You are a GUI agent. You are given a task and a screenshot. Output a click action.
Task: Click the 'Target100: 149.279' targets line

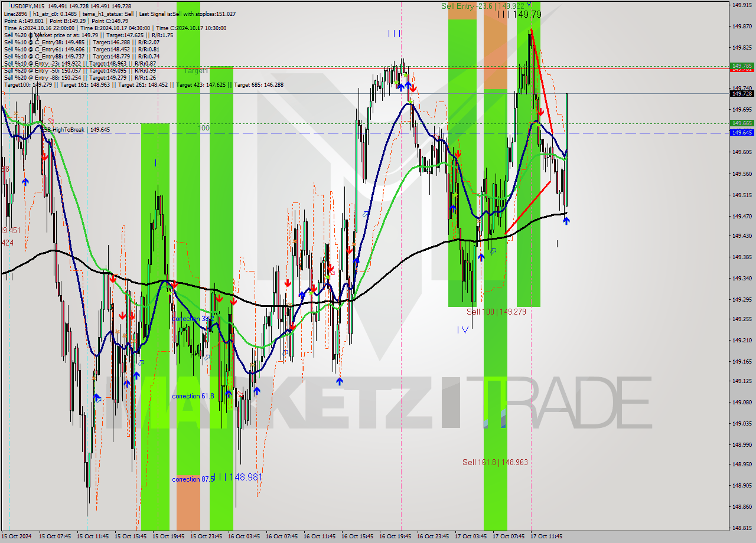point(144,84)
